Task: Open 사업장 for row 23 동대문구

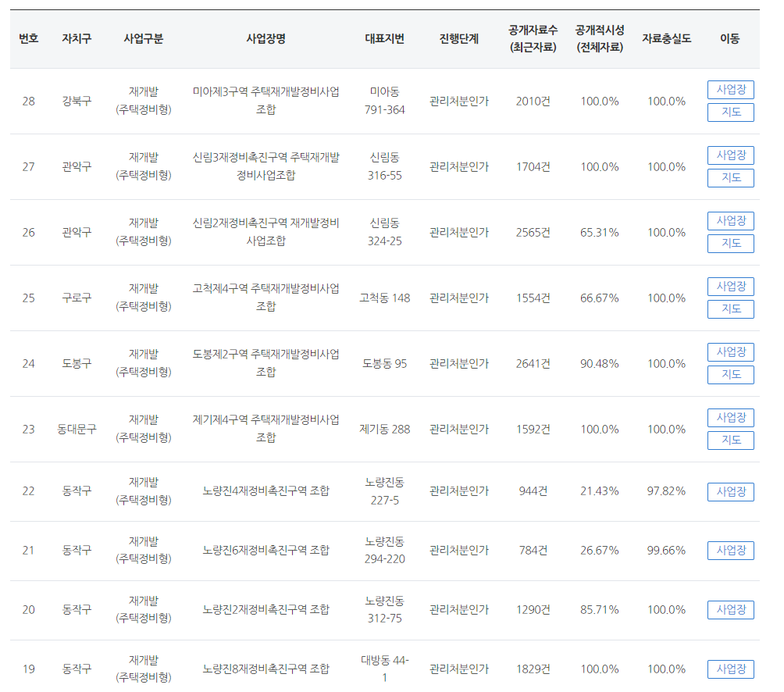Action: click(730, 418)
